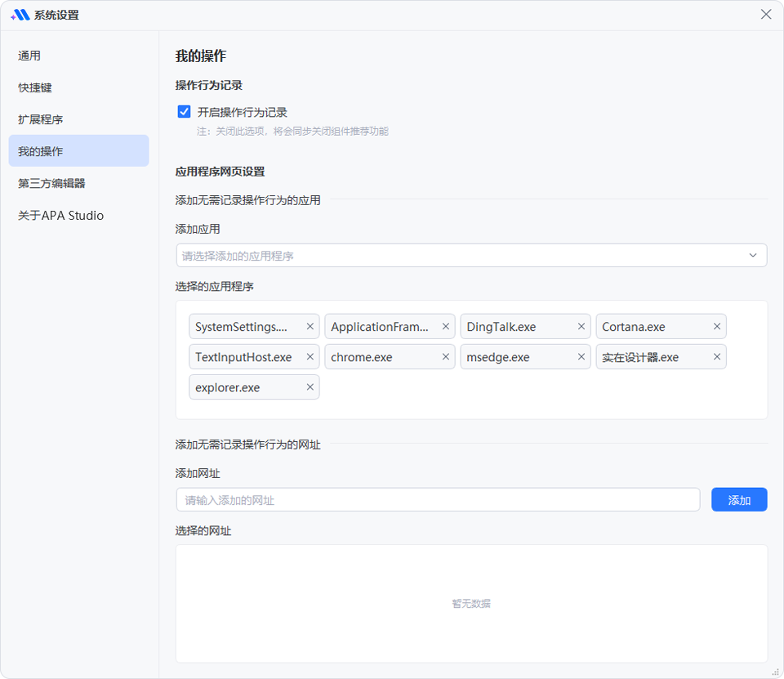Delete DingTalk.exe from selected applications
Screen dimensions: 784x679
coord(581,327)
